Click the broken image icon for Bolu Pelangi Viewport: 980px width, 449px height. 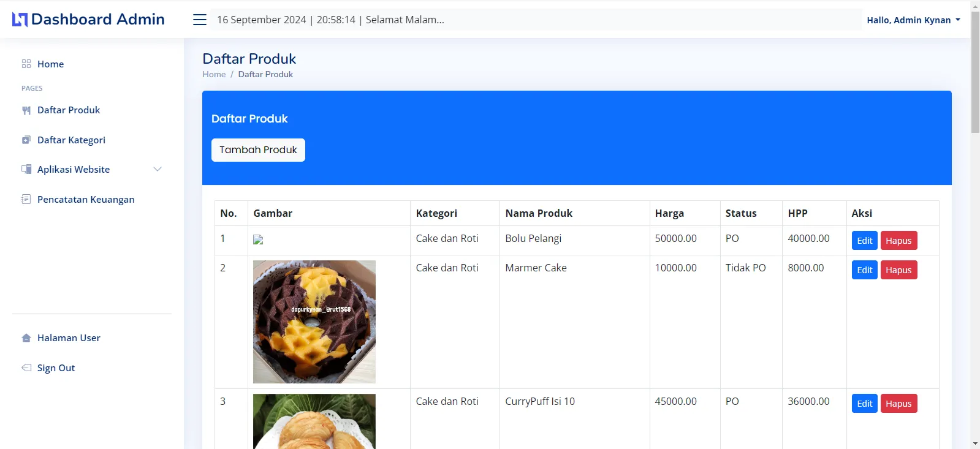[x=258, y=240]
